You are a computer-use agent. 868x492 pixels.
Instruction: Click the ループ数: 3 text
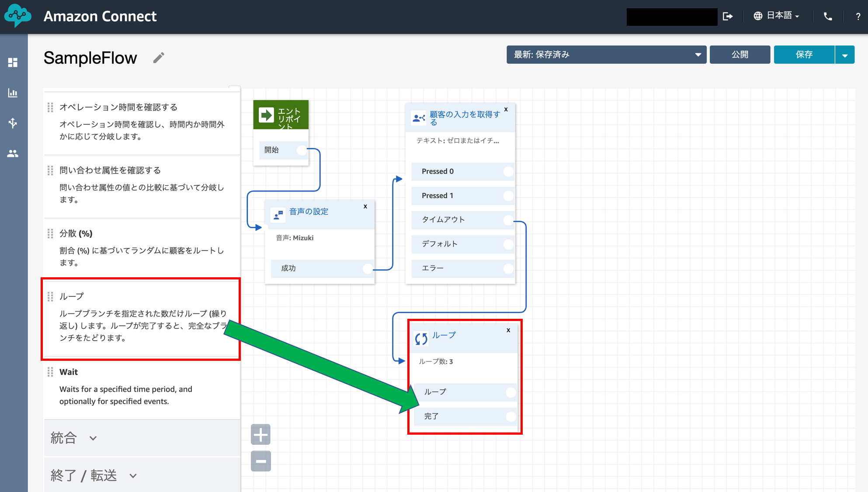[436, 362]
